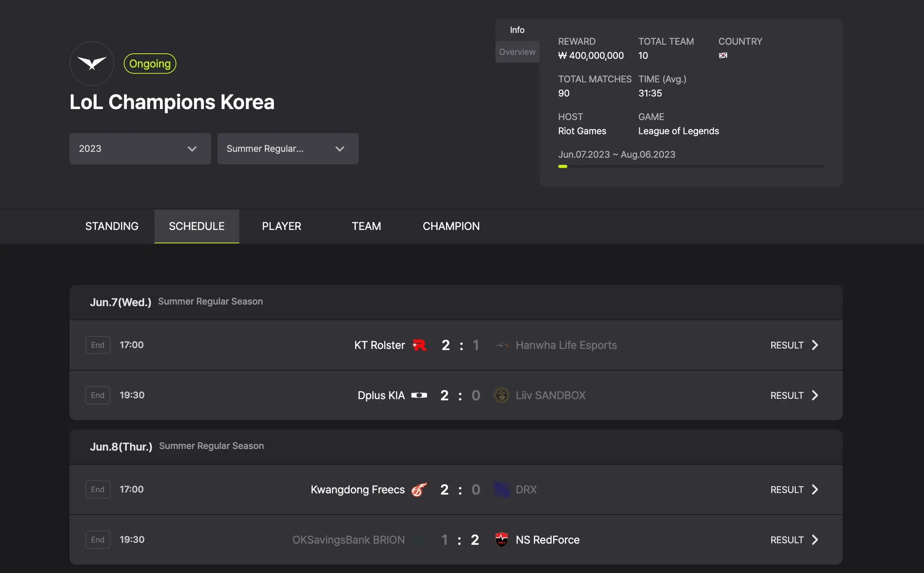Screen dimensions: 924x573
Task: Click the KT Rolster team logo
Action: pyautogui.click(x=419, y=345)
